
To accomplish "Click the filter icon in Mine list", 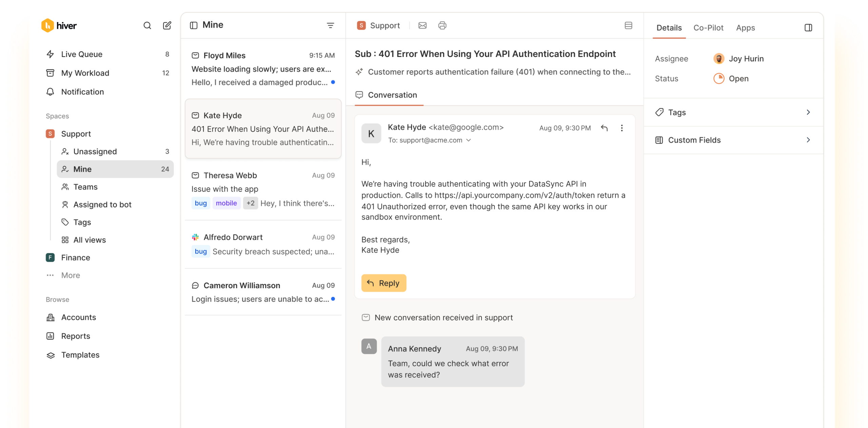I will pyautogui.click(x=330, y=25).
